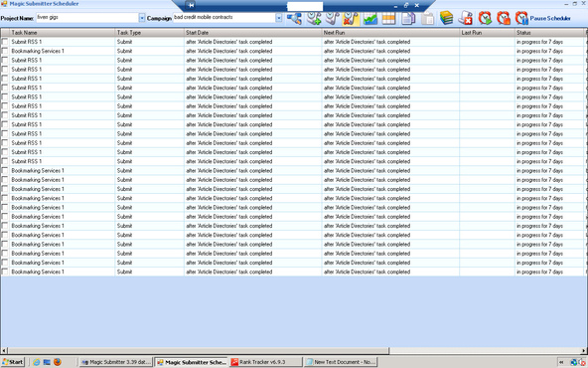
Task: Click the horizontal scrollbar right arrow
Action: pos(584,351)
